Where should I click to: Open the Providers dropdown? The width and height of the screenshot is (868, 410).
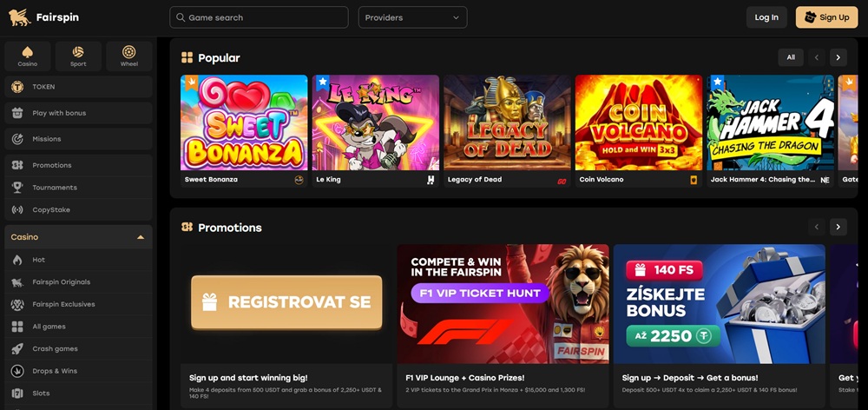413,17
